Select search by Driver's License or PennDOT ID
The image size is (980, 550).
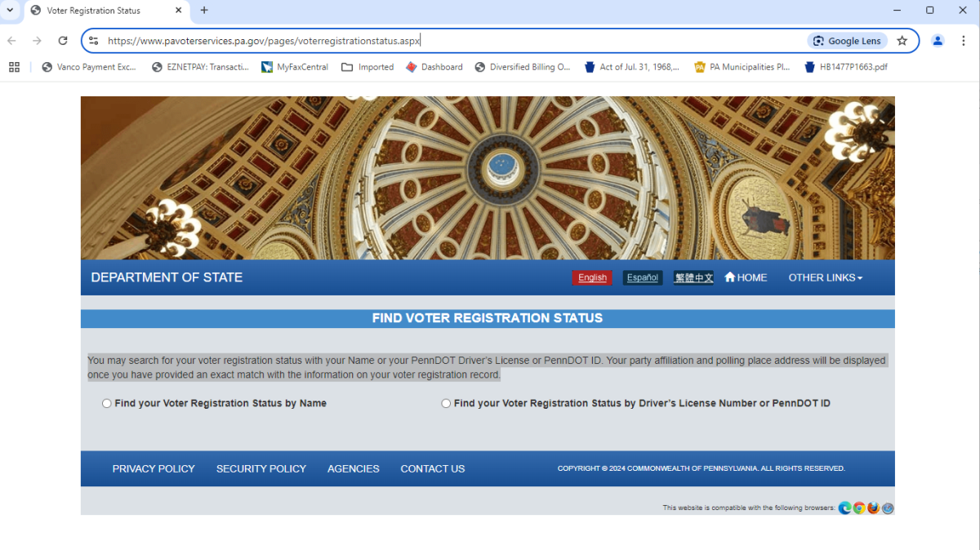coord(446,403)
